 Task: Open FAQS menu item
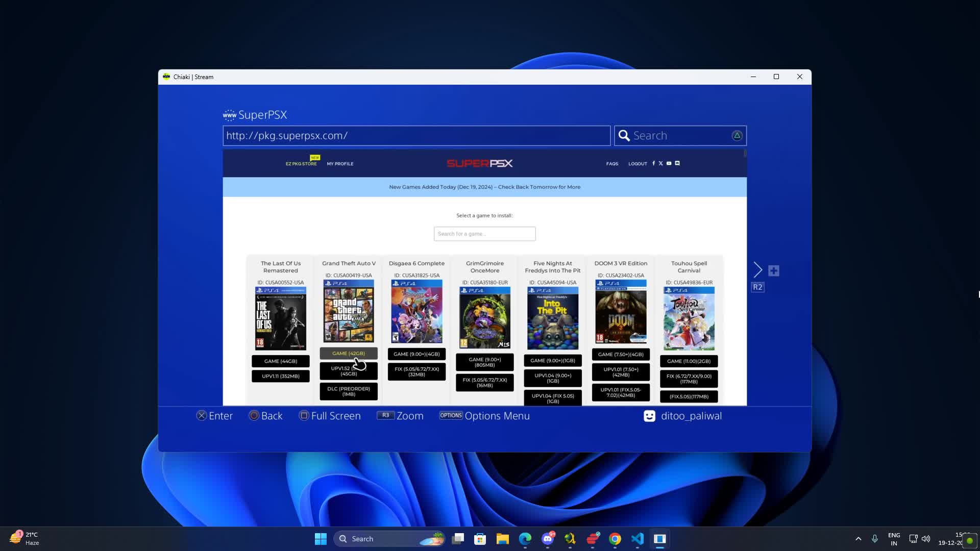click(612, 164)
